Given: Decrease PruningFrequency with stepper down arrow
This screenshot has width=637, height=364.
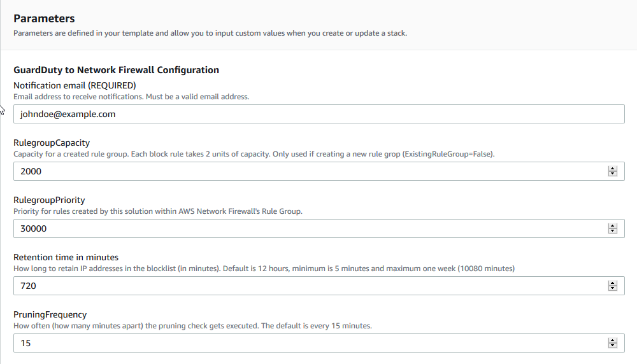Looking at the screenshot, I should pos(613,346).
